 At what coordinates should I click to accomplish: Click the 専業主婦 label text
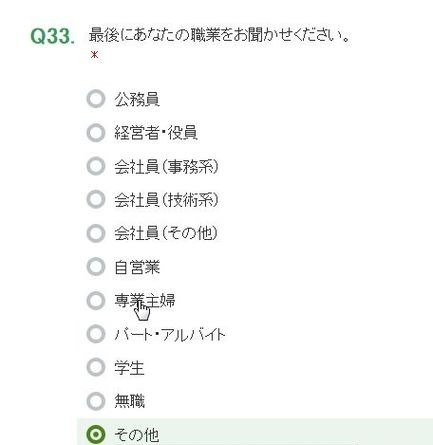point(145,300)
